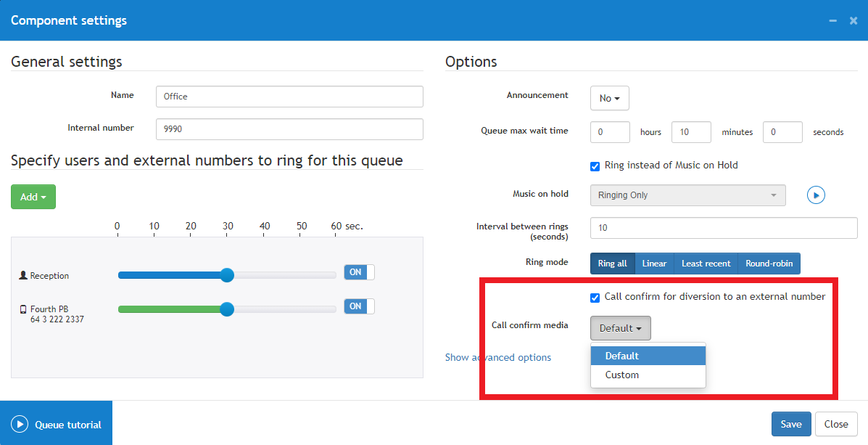Click the queue max wait seconds field

tap(782, 132)
